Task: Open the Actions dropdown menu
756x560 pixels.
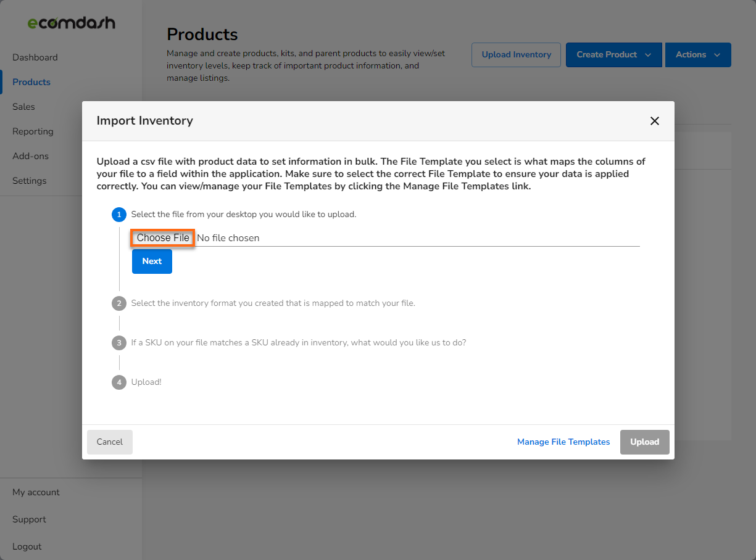Action: (x=698, y=55)
